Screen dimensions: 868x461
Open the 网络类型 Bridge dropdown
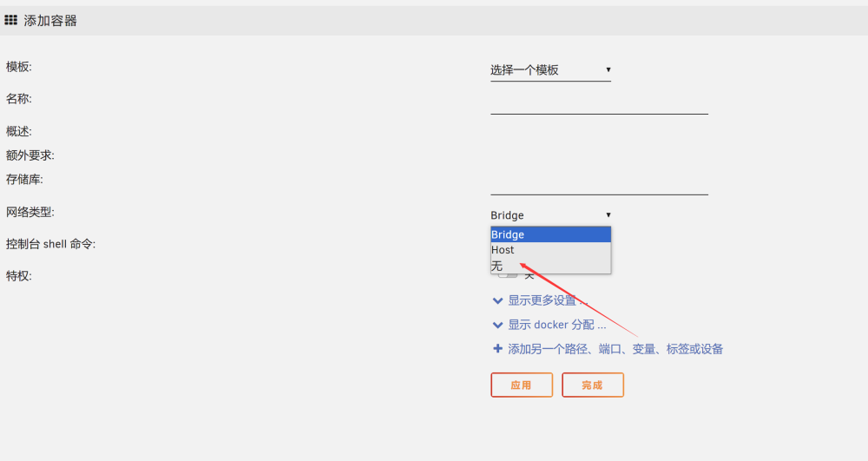(550, 215)
